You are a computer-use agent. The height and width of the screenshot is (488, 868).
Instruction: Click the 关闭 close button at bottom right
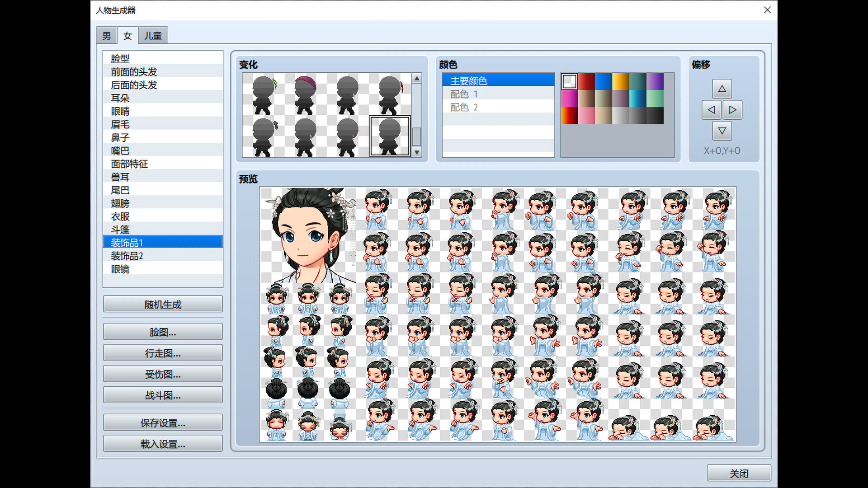click(740, 473)
